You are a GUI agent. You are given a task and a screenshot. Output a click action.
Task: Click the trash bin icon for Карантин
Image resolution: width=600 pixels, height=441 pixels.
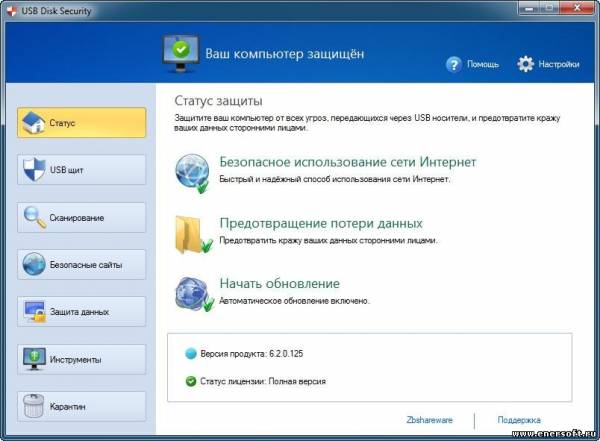click(x=34, y=406)
